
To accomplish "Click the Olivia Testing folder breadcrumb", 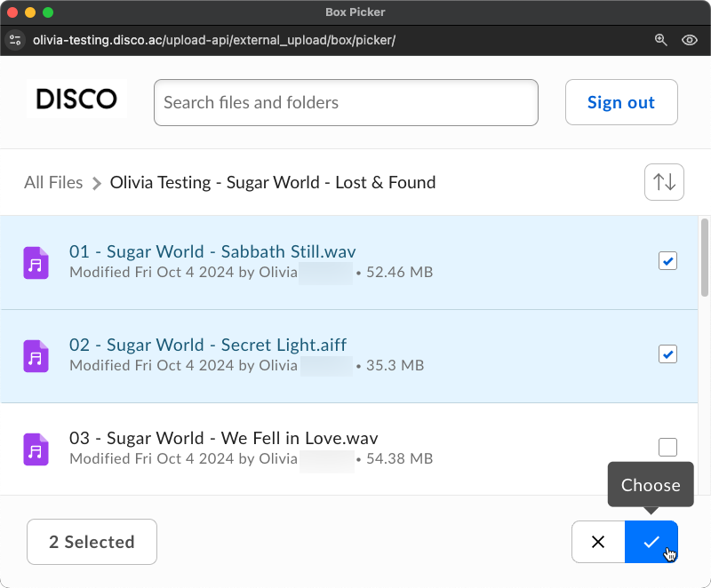I will (x=272, y=183).
